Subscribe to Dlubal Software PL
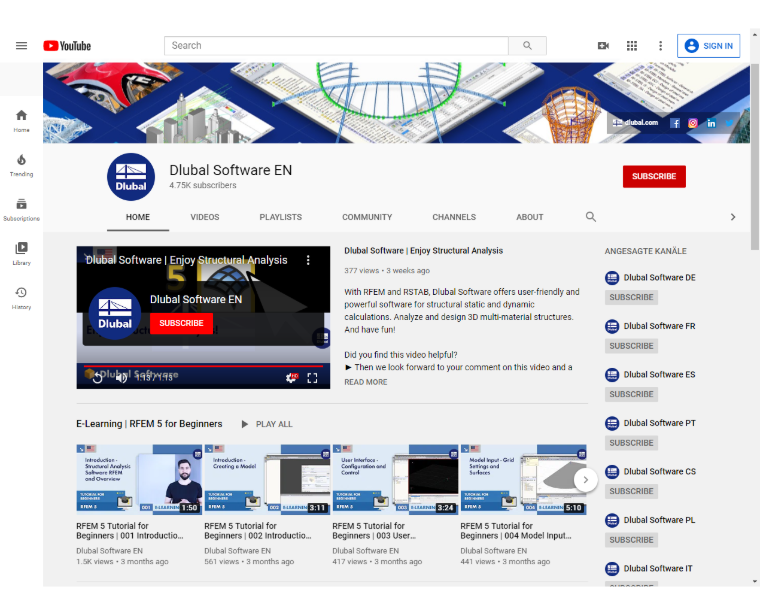The height and width of the screenshot is (615, 760). click(631, 539)
